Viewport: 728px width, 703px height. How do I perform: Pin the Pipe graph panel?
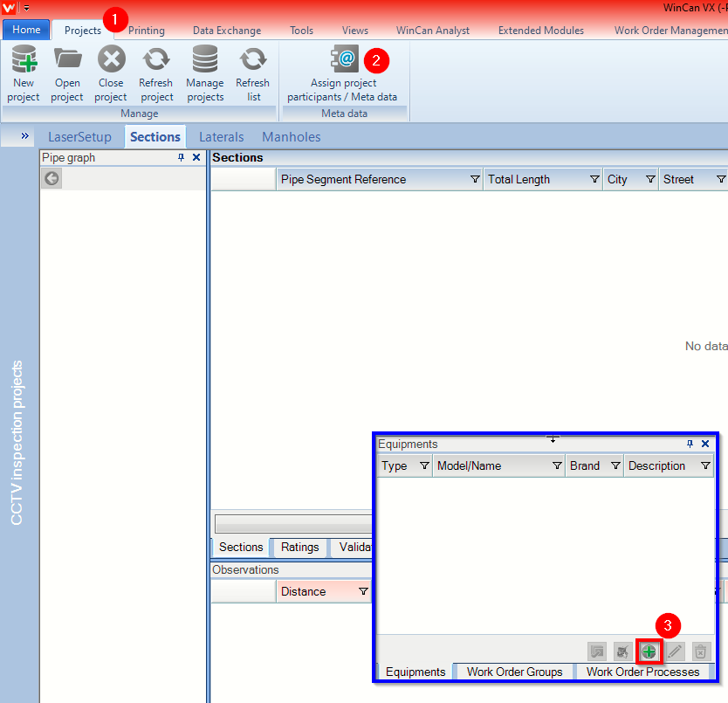pos(181,157)
